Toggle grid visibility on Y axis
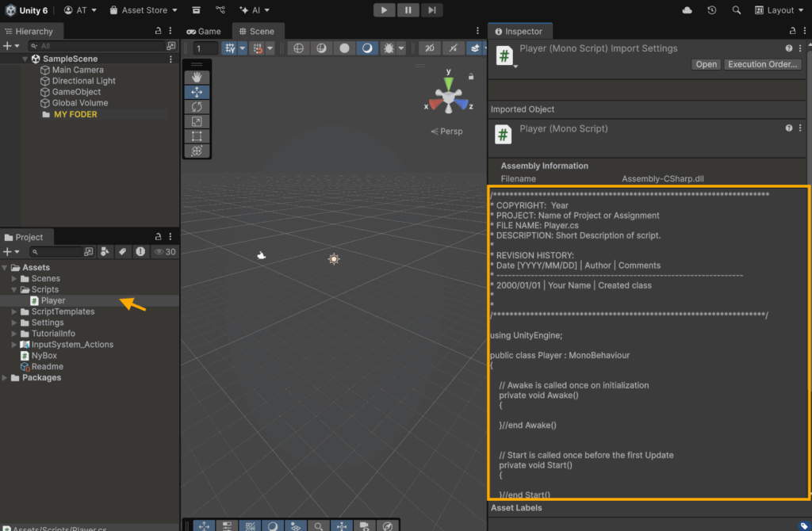Image resolution: width=812 pixels, height=531 pixels. pos(230,48)
